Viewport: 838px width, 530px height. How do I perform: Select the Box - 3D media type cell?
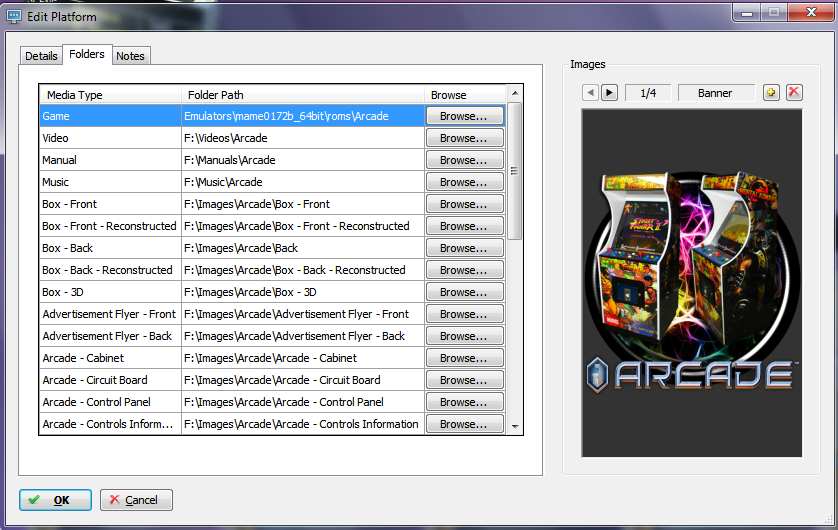(111, 292)
